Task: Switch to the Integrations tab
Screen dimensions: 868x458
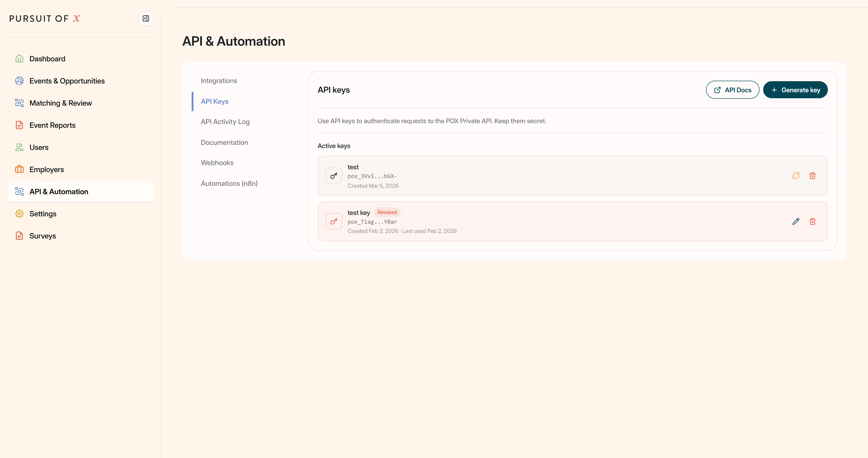Action: (219, 81)
